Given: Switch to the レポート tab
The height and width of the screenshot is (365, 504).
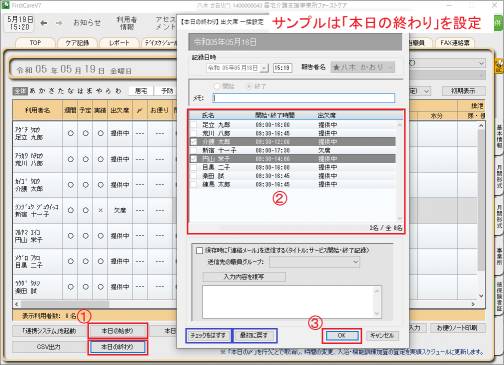Looking at the screenshot, I should pos(119,43).
